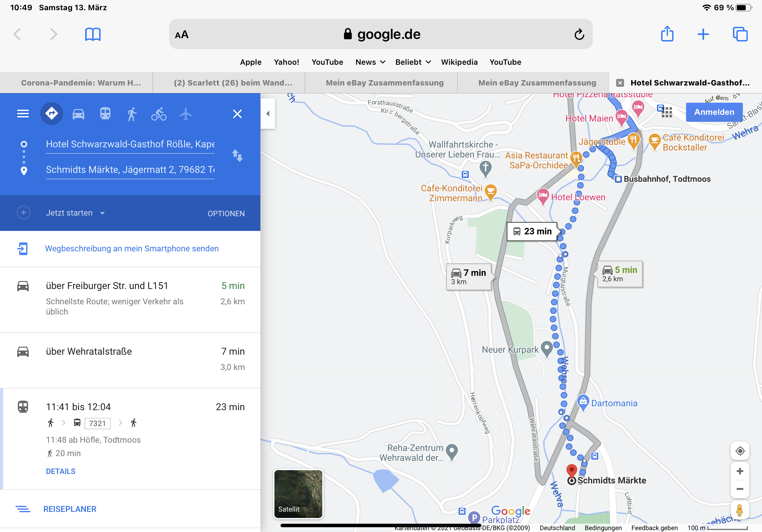The width and height of the screenshot is (762, 532).
Task: Click the Anmelden button
Action: (x=714, y=112)
